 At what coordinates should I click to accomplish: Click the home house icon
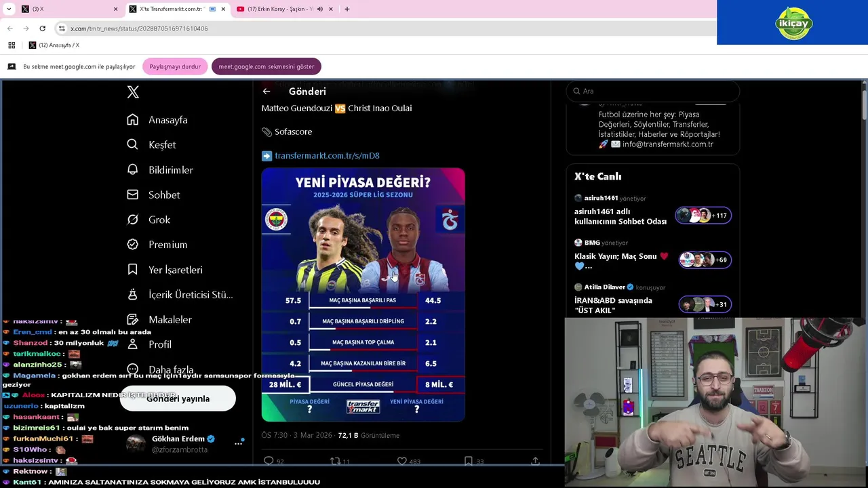[x=133, y=120]
